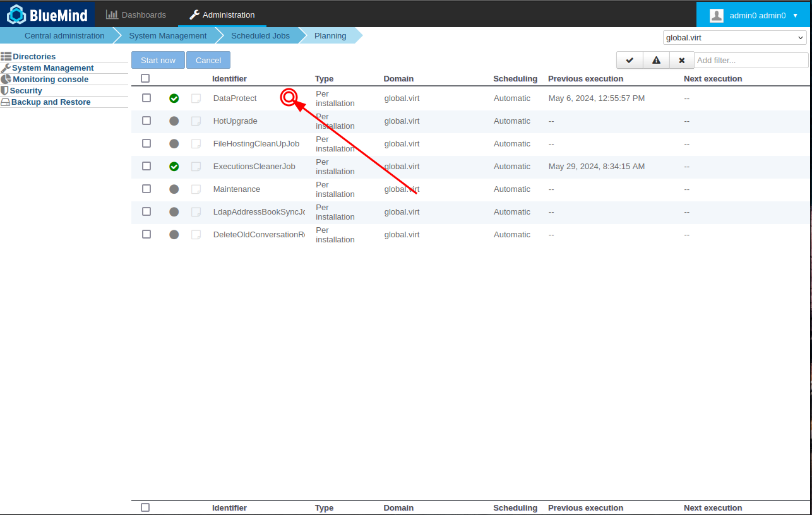
Task: Focus the Add filter input field
Action: pyautogui.click(x=751, y=61)
